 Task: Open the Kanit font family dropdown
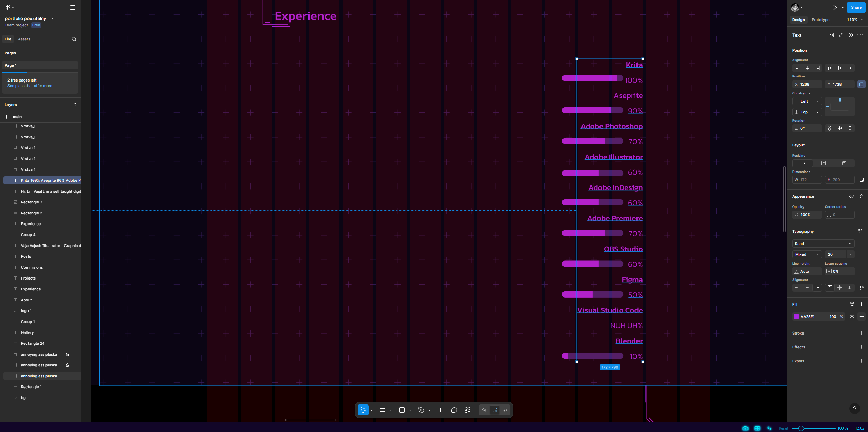coord(823,244)
